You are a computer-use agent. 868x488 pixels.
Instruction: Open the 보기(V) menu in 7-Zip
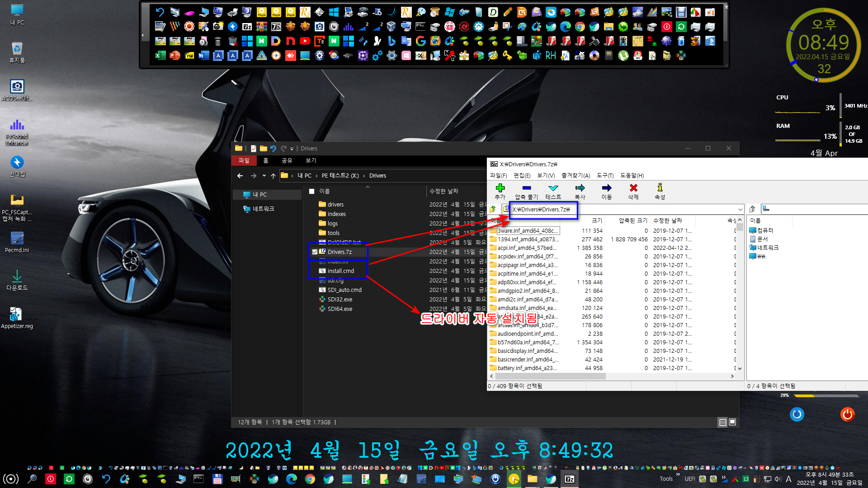pyautogui.click(x=546, y=175)
